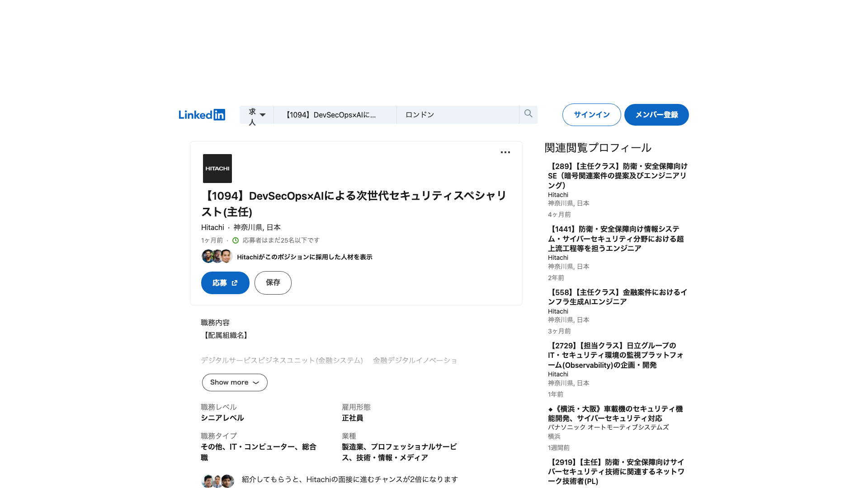Open related job 【558】金融案件におけるインフラ生成AIエンジニア
868x488 pixels.
(618, 297)
